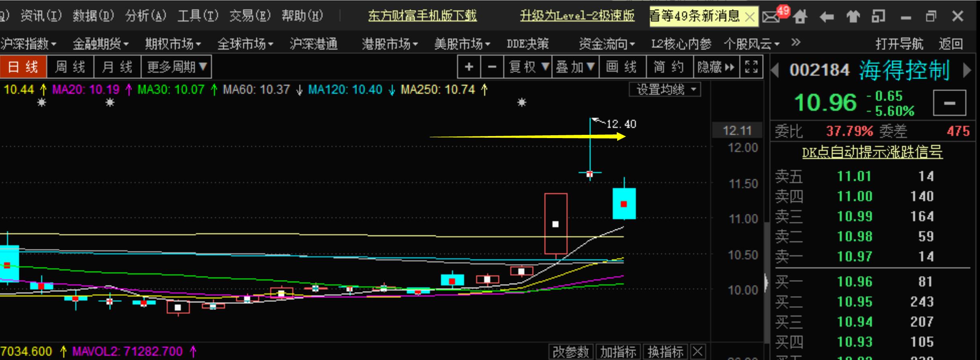This screenshot has width=980, height=360.
Task: Open the 复权 adjustment dropdown
Action: (528, 67)
